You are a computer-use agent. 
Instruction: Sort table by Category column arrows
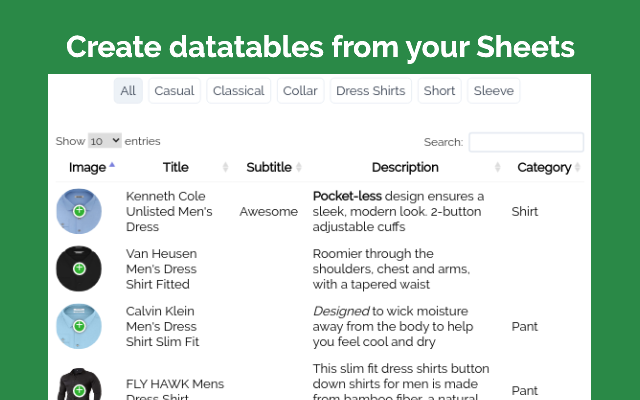(578, 168)
